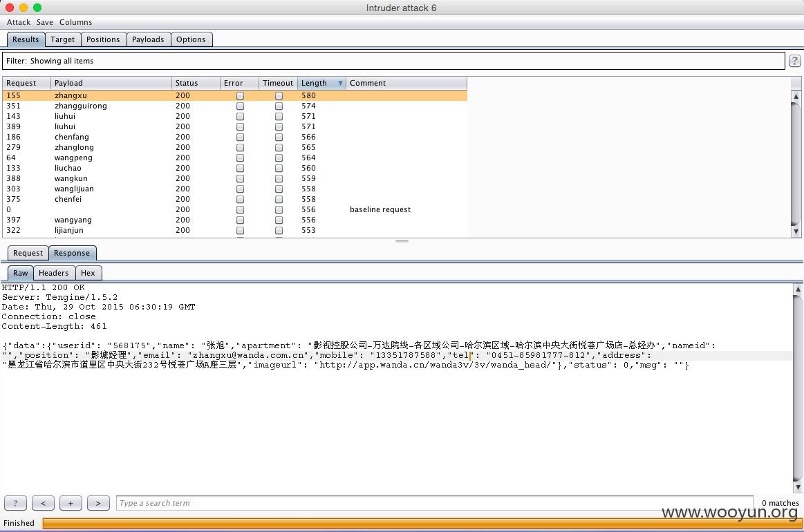The height and width of the screenshot is (532, 804).
Task: Select the baseline request comment cell
Action: [380, 209]
